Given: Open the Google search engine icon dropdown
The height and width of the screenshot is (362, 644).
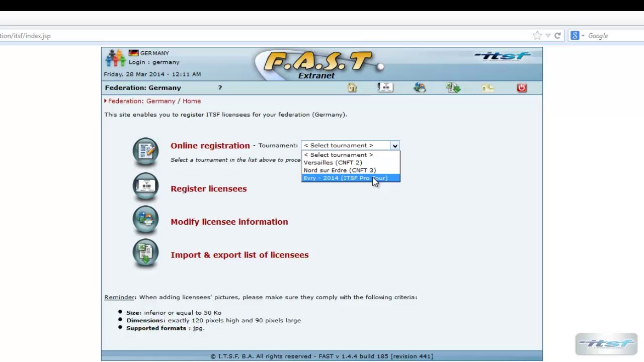Looking at the screenshot, I should point(577,36).
